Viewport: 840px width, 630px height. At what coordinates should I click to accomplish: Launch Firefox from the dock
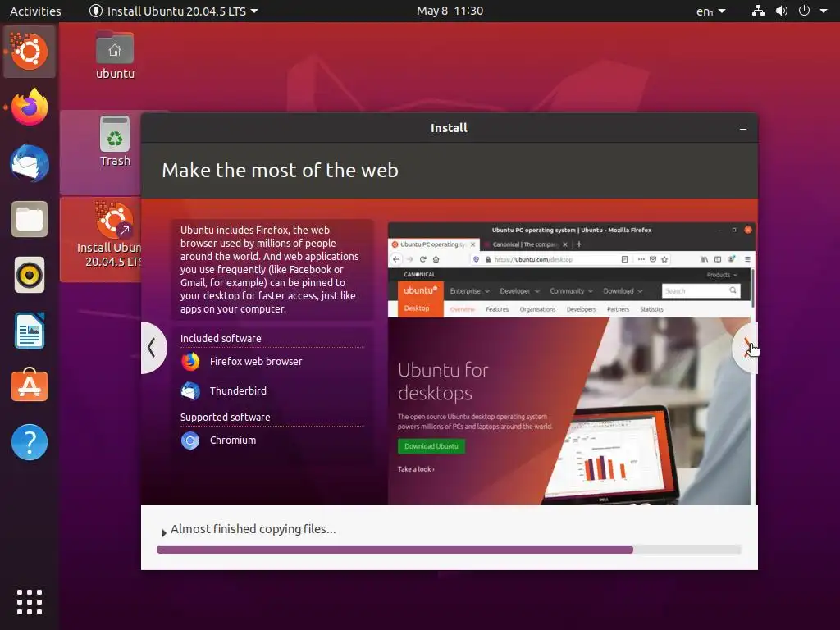(x=30, y=107)
